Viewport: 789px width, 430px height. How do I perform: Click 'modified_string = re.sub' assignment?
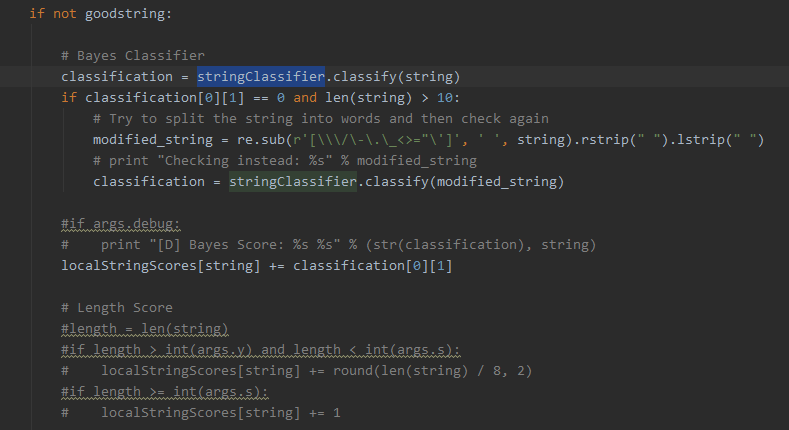point(189,140)
